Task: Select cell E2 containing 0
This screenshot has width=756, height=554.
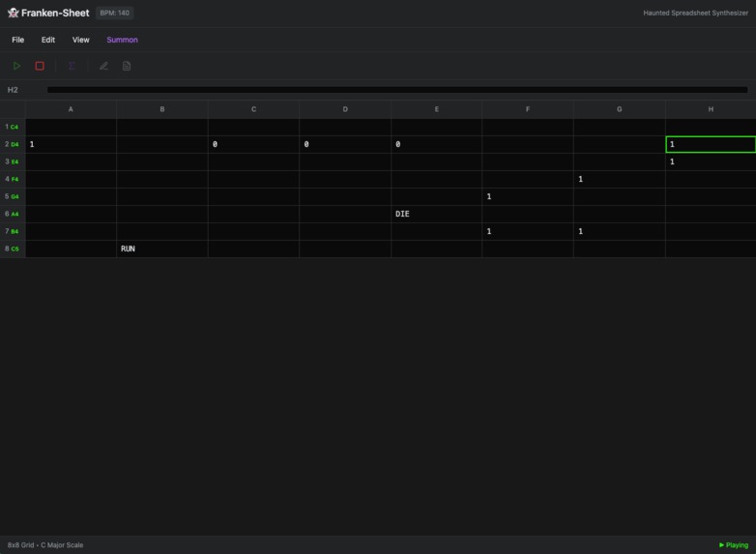Action: (x=436, y=145)
